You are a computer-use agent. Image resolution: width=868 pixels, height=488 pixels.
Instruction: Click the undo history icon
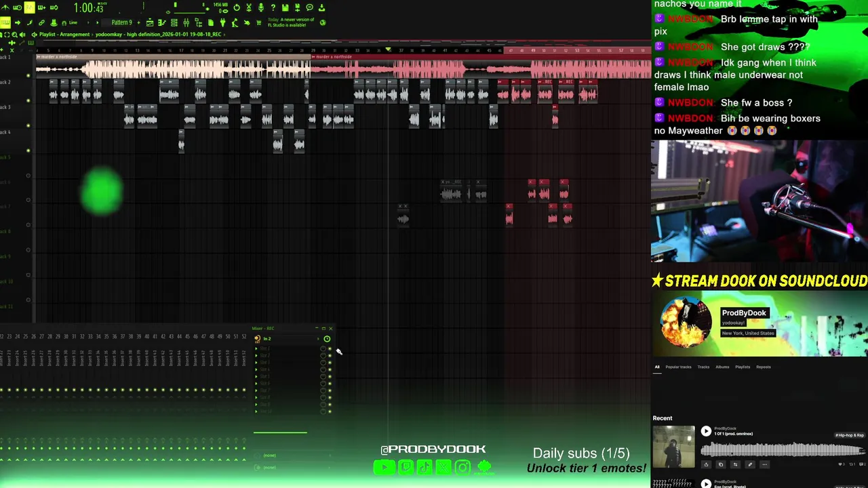tap(237, 7)
